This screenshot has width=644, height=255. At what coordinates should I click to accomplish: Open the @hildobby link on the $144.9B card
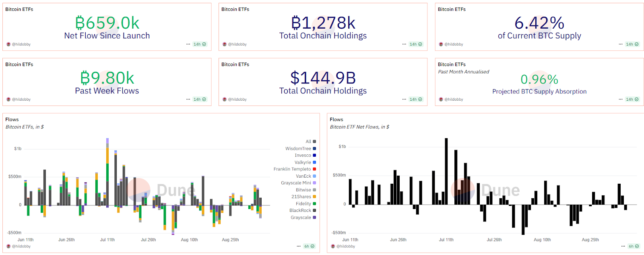click(237, 100)
